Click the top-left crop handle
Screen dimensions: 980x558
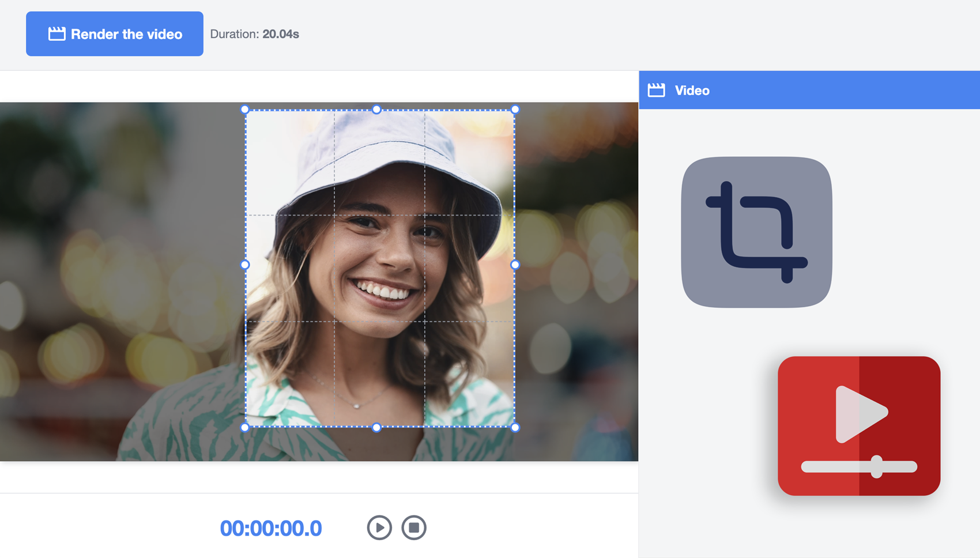click(245, 110)
